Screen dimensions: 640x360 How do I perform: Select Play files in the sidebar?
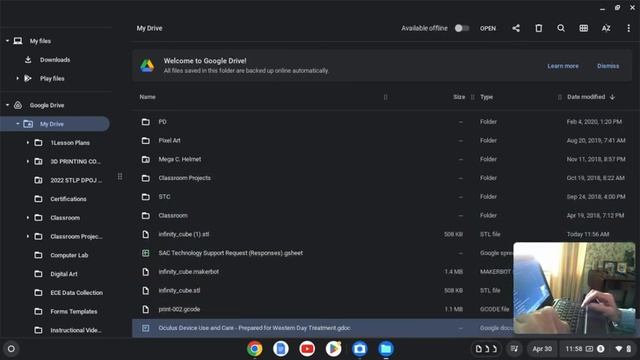point(52,78)
